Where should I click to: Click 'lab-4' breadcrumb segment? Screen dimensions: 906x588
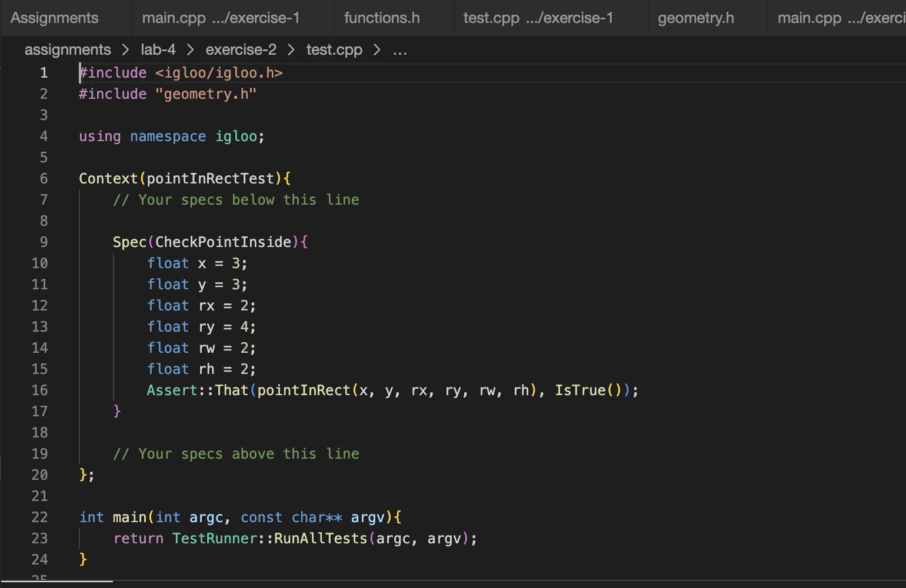(158, 50)
